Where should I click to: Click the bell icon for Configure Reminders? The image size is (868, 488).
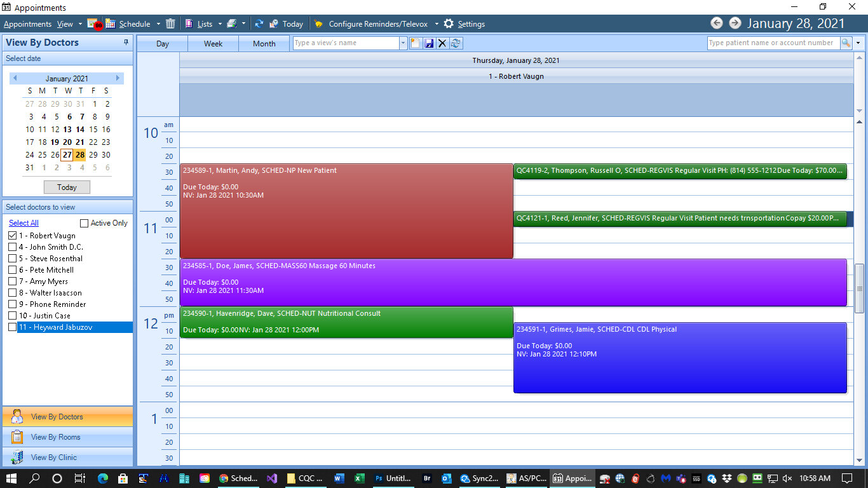[x=319, y=24]
